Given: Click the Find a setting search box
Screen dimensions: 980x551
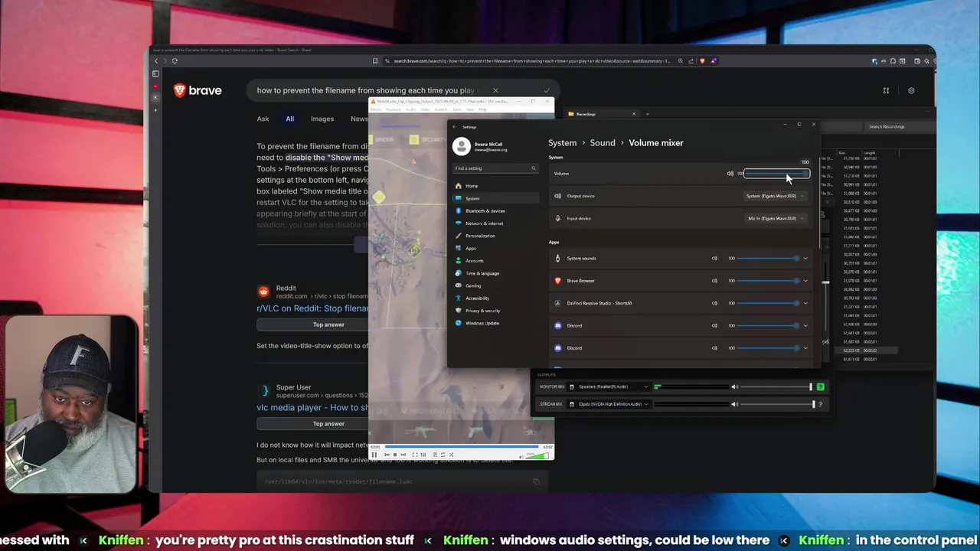Looking at the screenshot, I should pyautogui.click(x=495, y=168).
